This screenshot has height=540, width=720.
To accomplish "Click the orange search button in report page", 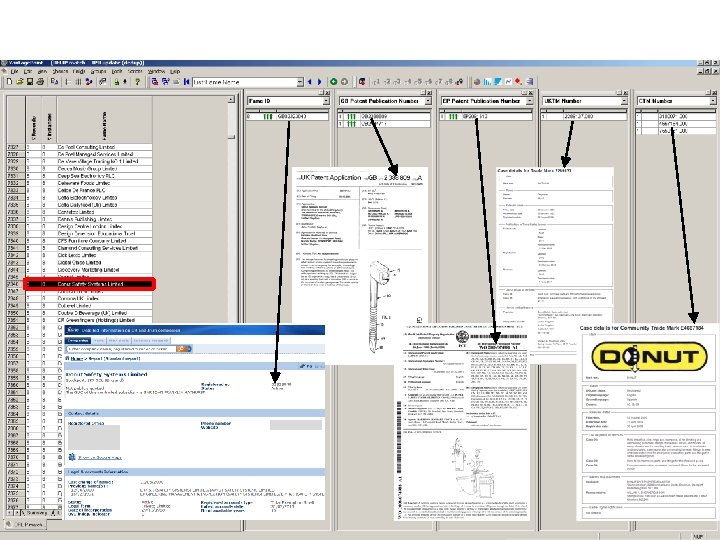I will pos(182,349).
